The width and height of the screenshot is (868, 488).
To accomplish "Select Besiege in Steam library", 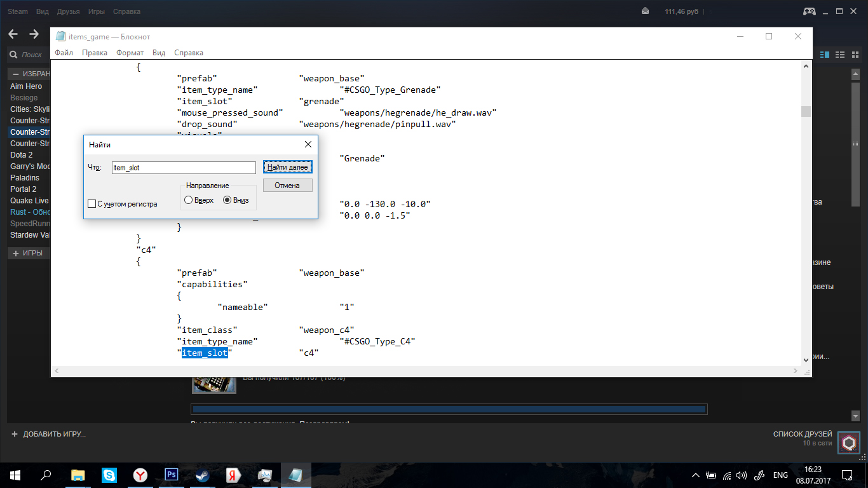I will 24,98.
